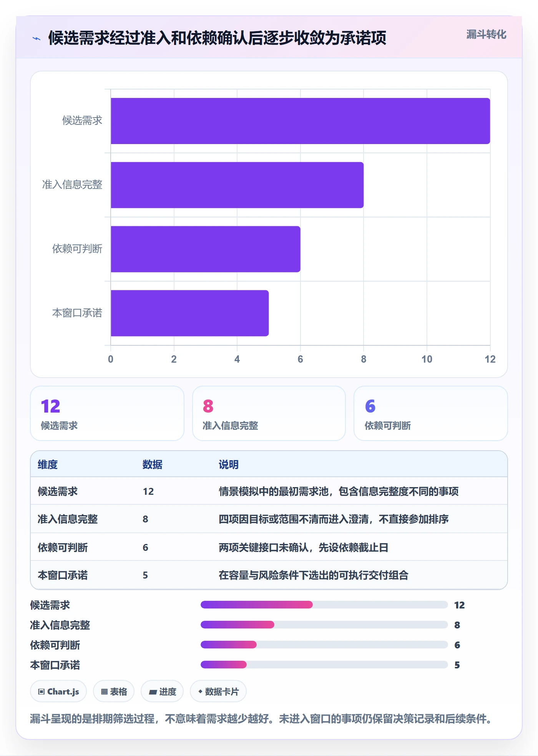Select the 候选需求 cell in the table

pos(58,491)
